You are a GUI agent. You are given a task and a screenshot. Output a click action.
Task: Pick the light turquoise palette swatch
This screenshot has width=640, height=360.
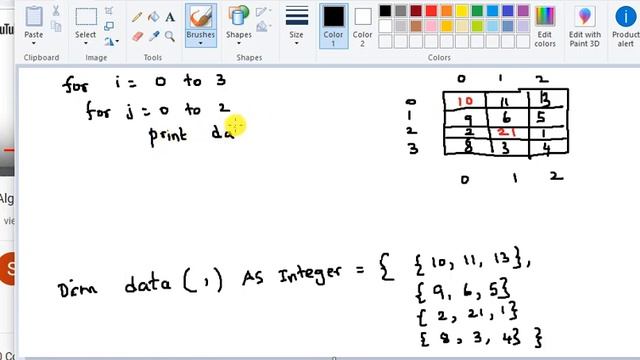tap(492, 26)
